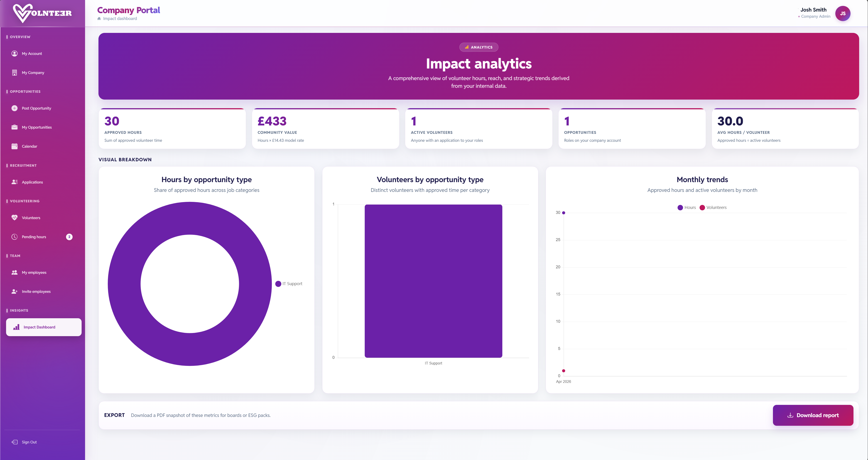868x460 pixels.
Task: Open Volunteers menu item
Action: 44,218
